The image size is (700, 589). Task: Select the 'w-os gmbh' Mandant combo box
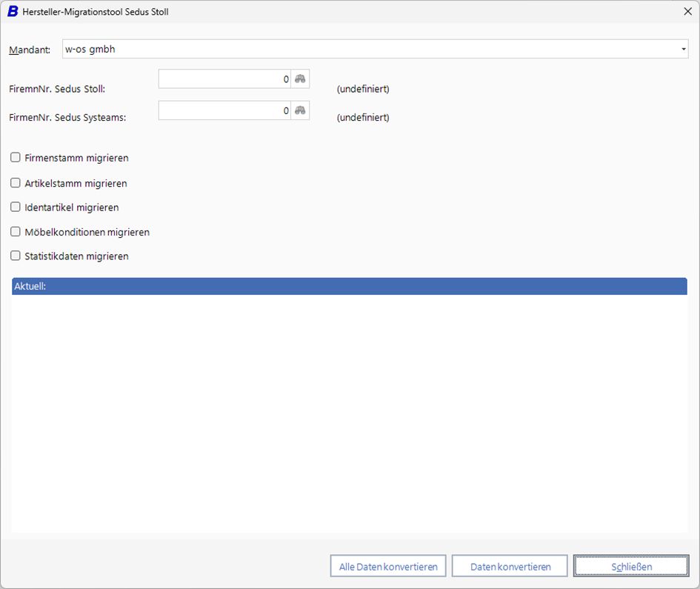(x=370, y=50)
